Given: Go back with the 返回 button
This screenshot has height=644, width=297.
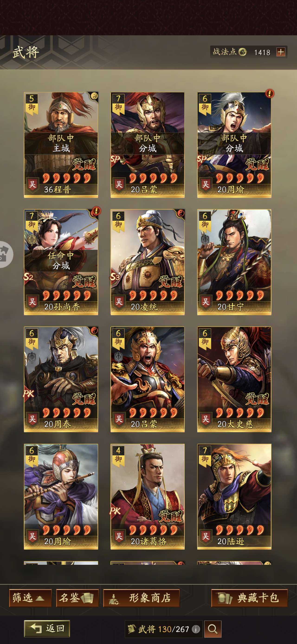Looking at the screenshot, I should [47, 628].
